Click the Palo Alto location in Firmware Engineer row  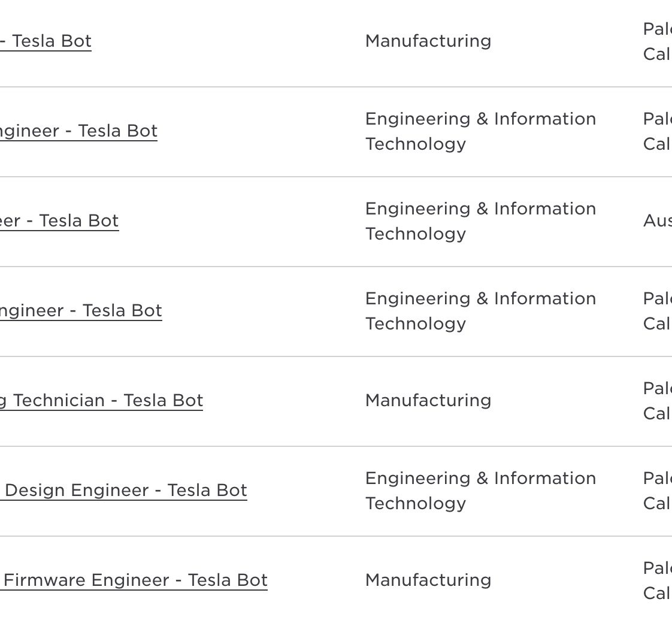(658, 580)
